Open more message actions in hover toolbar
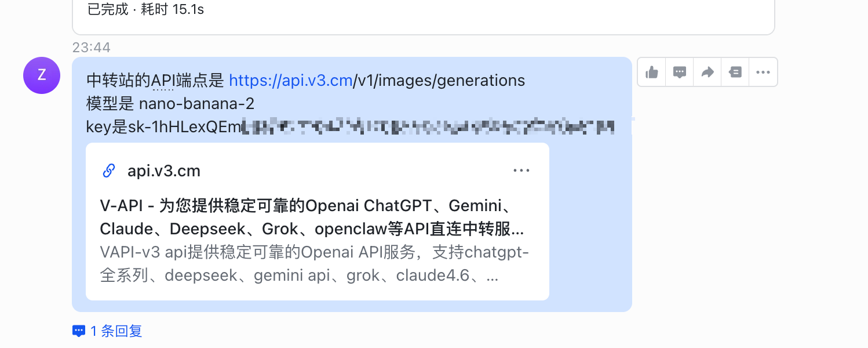 [763, 72]
